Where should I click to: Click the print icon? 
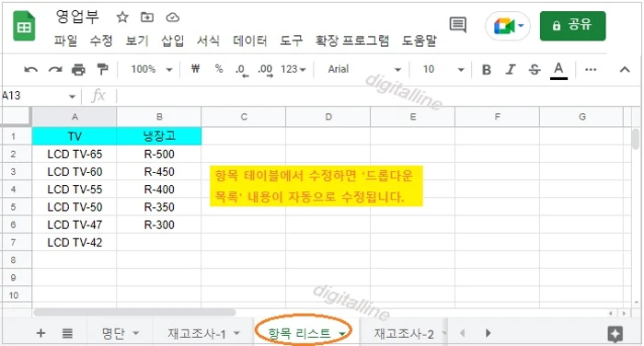pos(78,69)
